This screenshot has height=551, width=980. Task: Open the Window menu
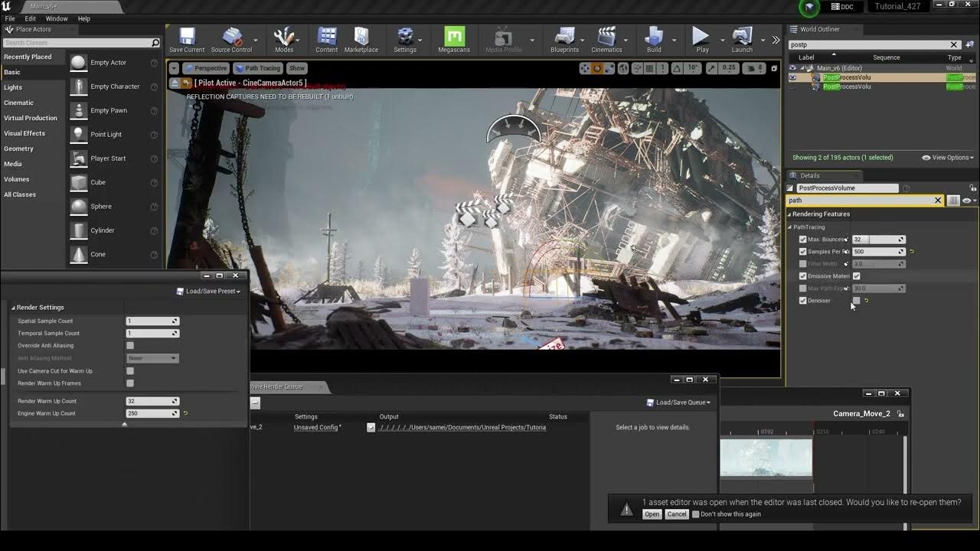(x=57, y=18)
